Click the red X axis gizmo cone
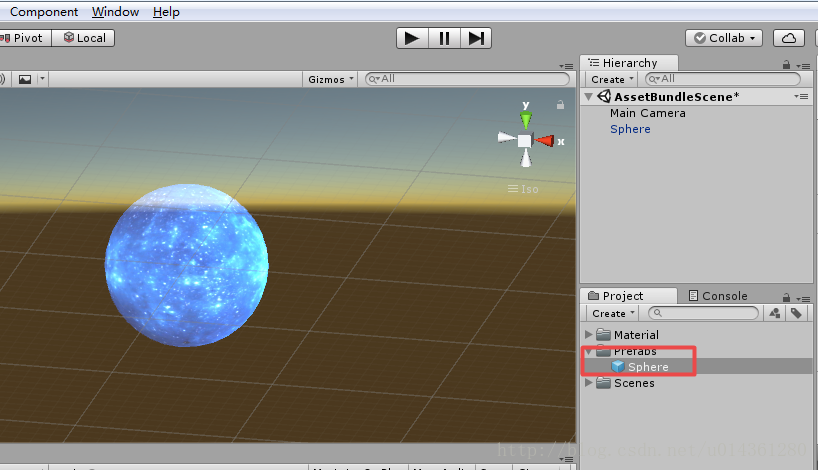Image resolution: width=818 pixels, height=470 pixels. 544,141
